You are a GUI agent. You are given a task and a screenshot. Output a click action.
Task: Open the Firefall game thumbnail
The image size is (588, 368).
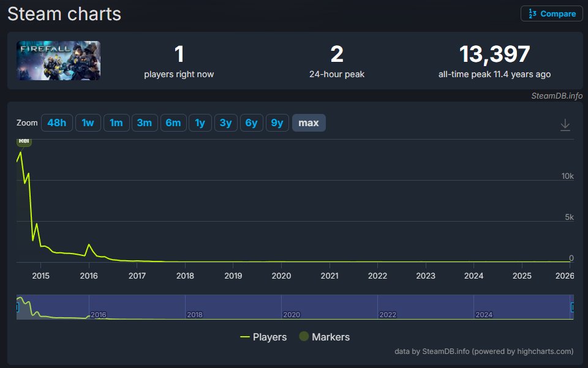pos(59,61)
